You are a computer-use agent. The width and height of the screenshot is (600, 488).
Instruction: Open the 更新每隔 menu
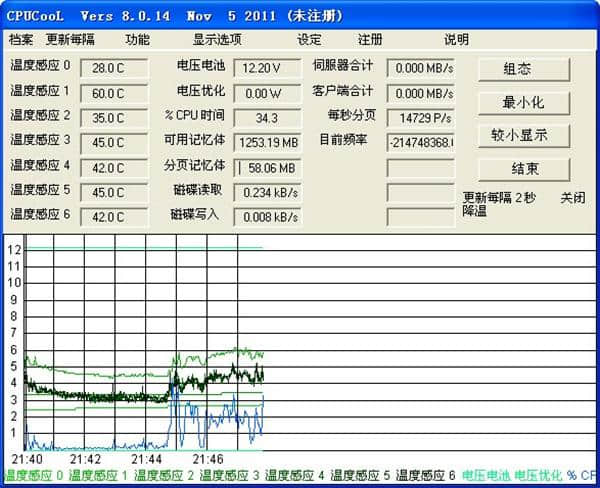70,40
